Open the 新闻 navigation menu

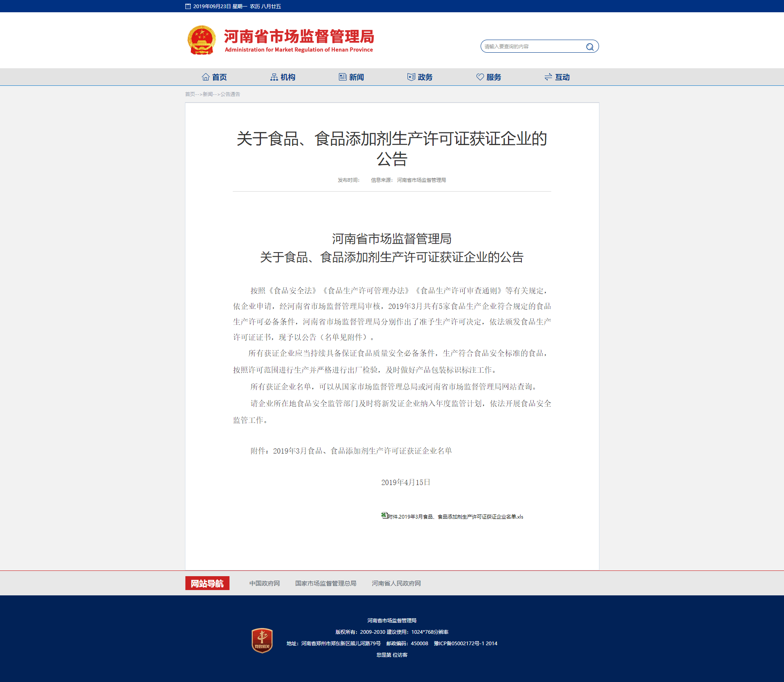tap(356, 77)
